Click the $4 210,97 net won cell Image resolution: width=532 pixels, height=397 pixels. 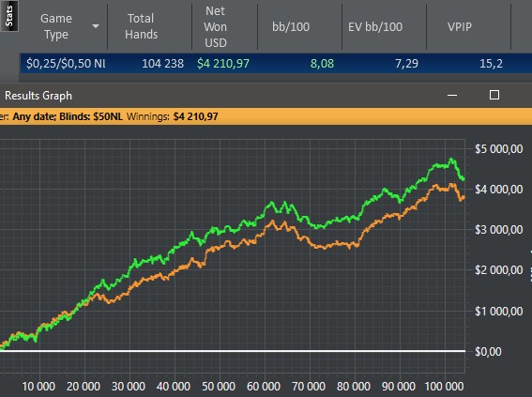click(223, 64)
